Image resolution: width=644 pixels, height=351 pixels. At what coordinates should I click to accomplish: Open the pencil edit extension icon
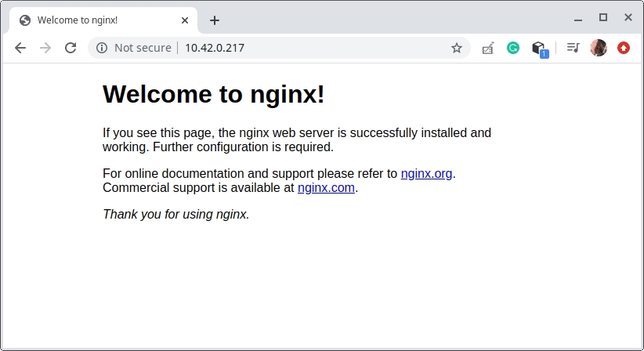coord(487,48)
